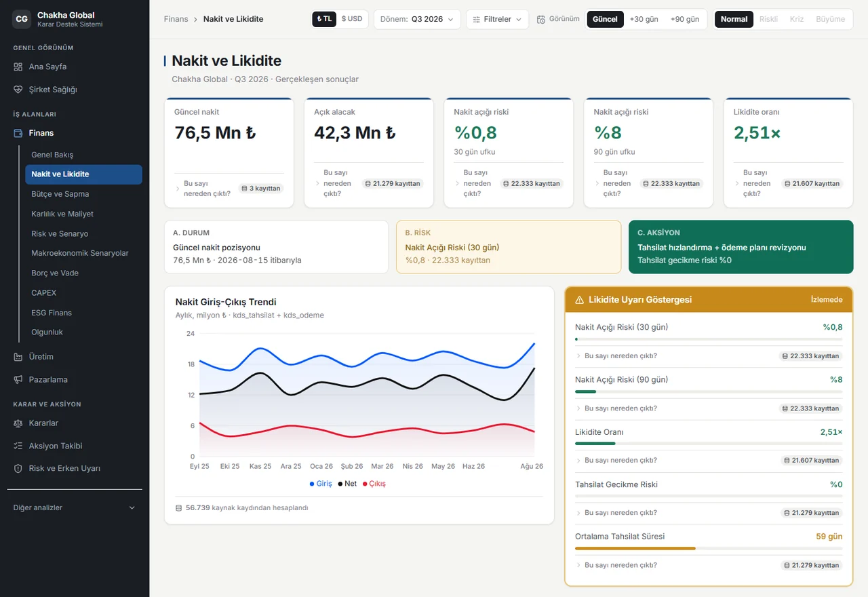Click the Aksiyon Takibi checklist icon

tap(18, 446)
